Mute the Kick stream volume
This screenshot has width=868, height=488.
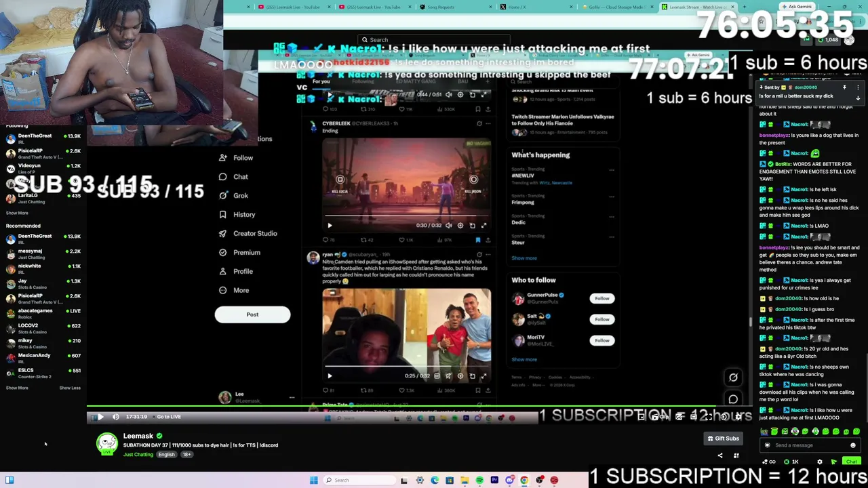[x=116, y=417]
